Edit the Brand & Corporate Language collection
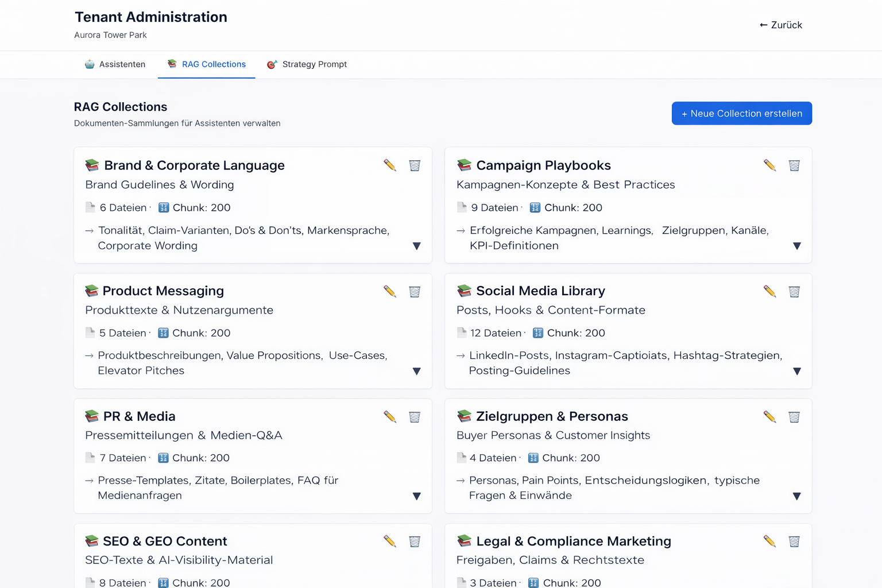This screenshot has height=588, width=882. click(x=390, y=165)
